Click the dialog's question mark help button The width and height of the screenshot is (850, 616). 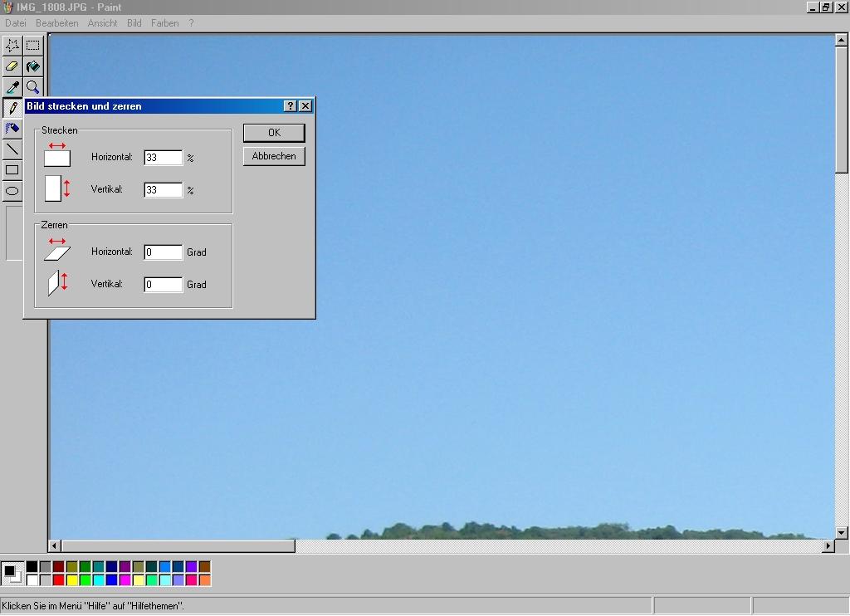click(x=290, y=106)
